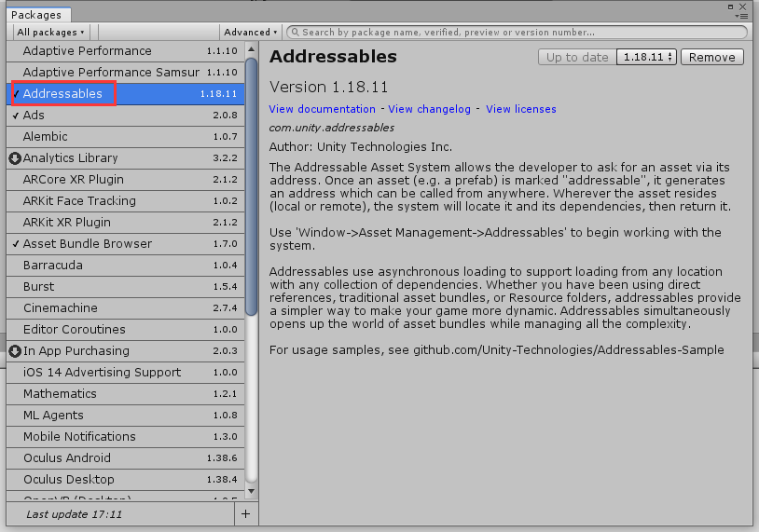This screenshot has height=532, width=759.
Task: Select Adaptive Performance Samsung package row
Action: (x=126, y=73)
